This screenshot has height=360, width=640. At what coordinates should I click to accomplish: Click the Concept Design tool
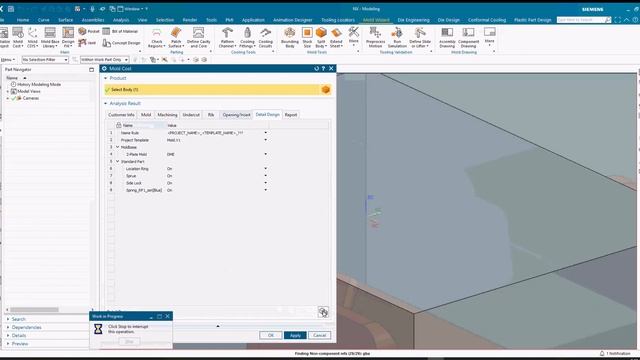coord(122,43)
